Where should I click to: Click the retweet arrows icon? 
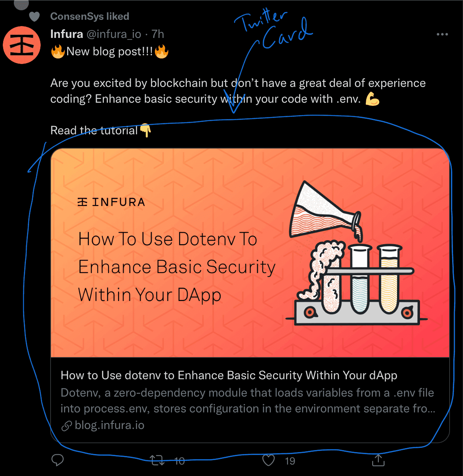point(157,460)
